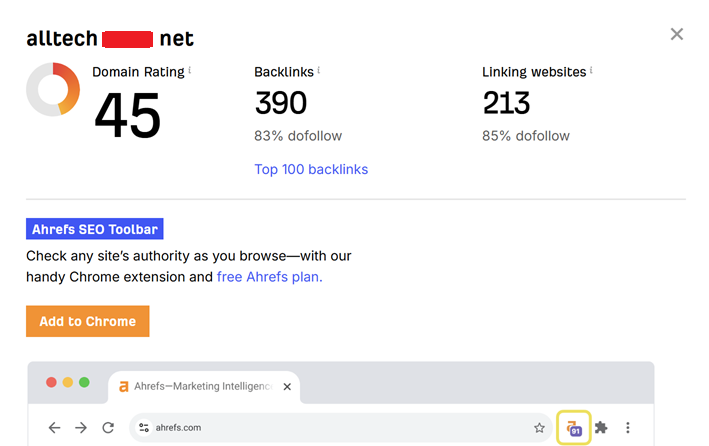This screenshot has height=446, width=709.
Task: Open the three-dot browser menu
Action: pyautogui.click(x=628, y=427)
